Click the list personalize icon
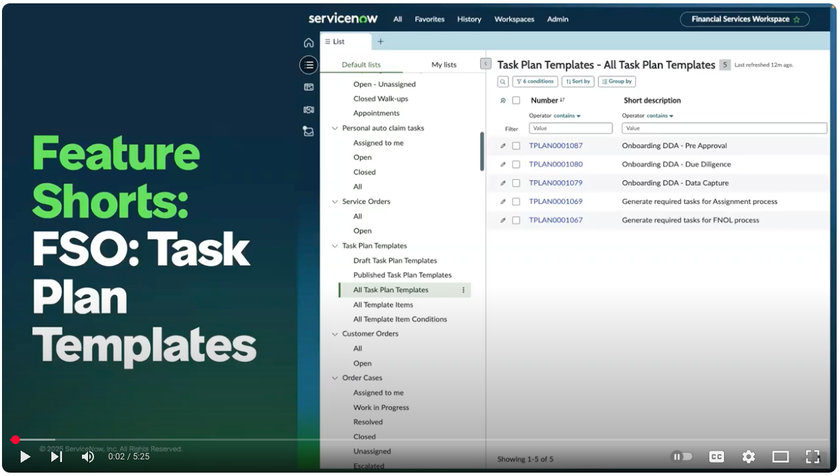The width and height of the screenshot is (840, 476). coord(502,100)
